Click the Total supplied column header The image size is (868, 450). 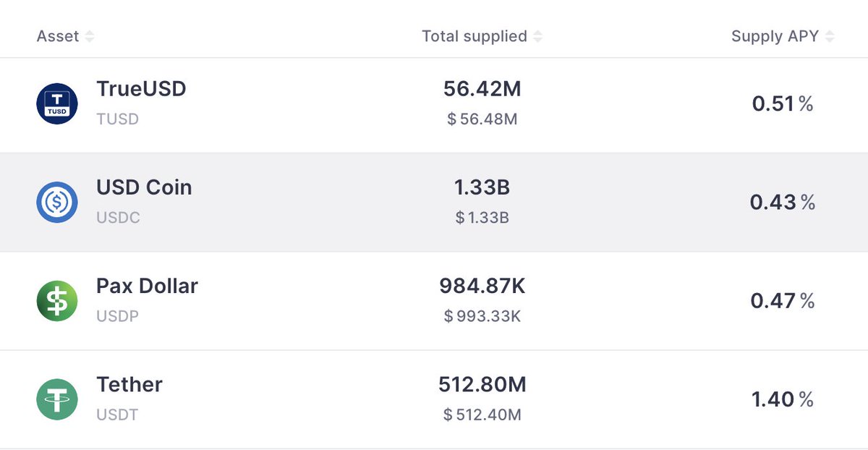pos(475,36)
